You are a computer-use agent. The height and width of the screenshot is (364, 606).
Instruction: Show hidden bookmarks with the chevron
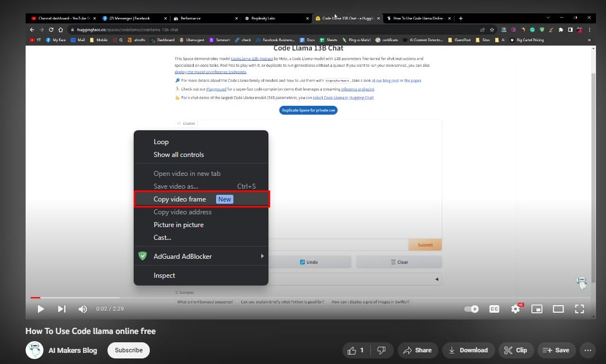click(x=589, y=40)
